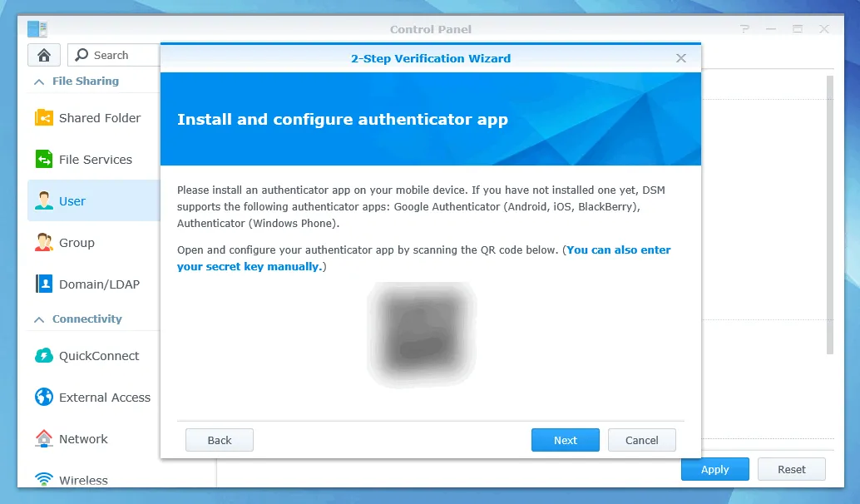Select the User icon in sidebar

(x=44, y=200)
